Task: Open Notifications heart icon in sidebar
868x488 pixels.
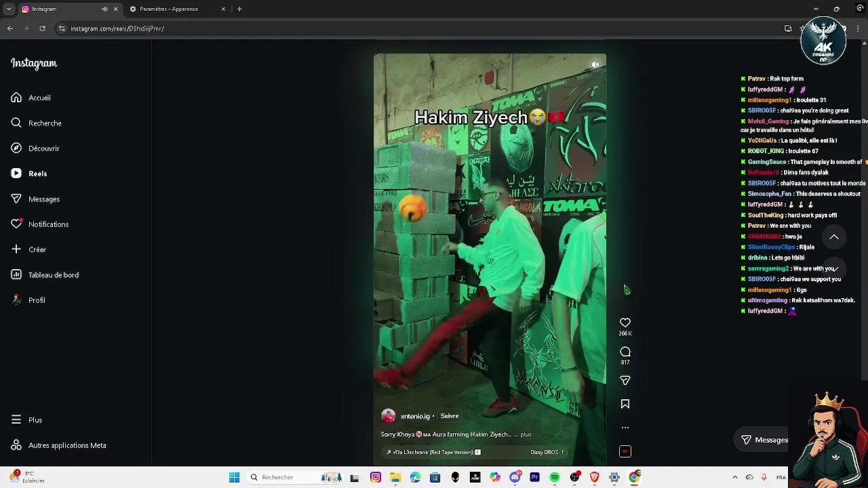Action: 16,224
